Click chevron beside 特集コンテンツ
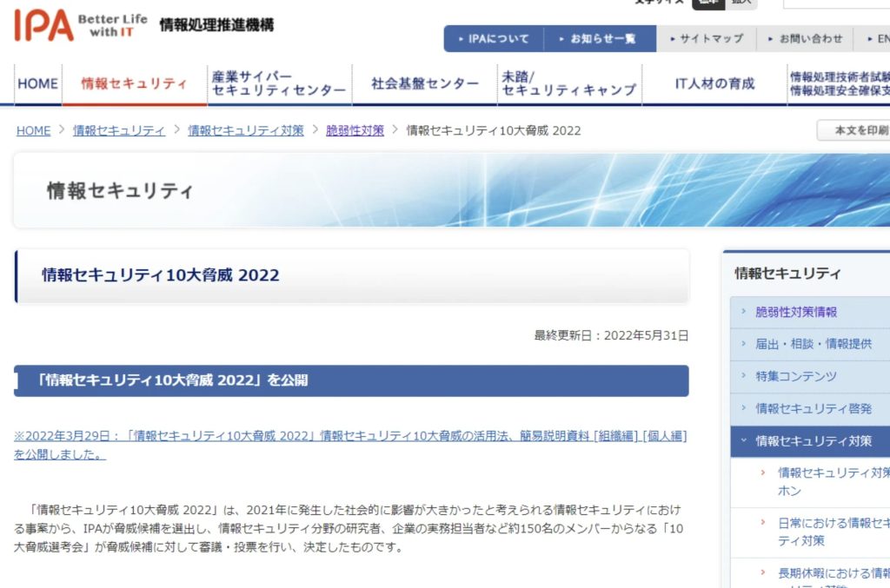The image size is (890, 588). 744,375
